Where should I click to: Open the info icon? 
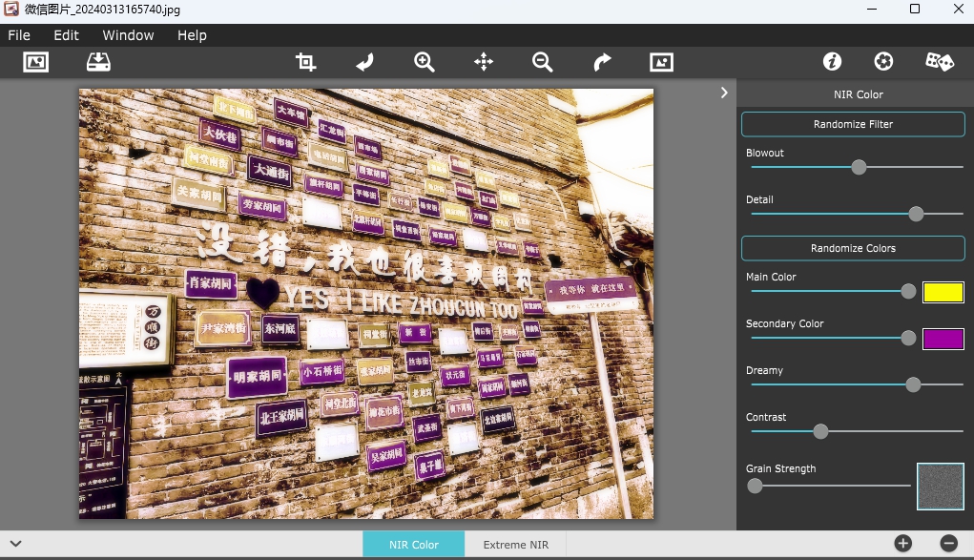832,62
